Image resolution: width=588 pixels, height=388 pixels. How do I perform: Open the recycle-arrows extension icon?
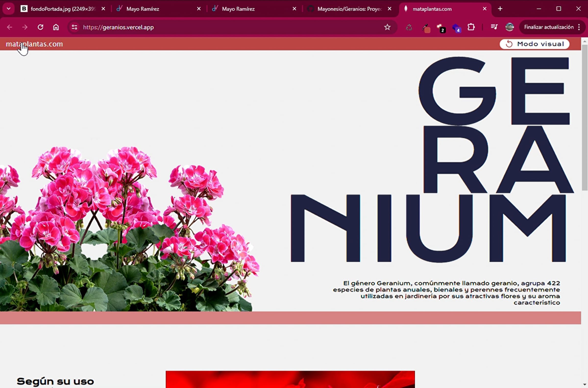pyautogui.click(x=409, y=27)
